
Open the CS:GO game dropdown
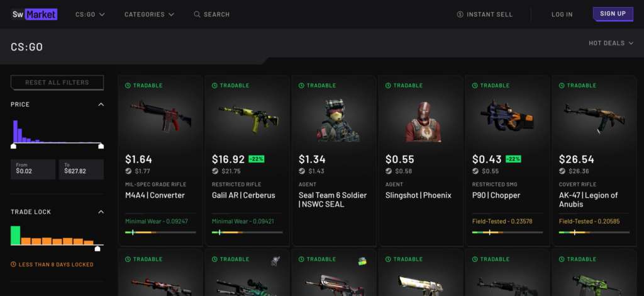click(x=90, y=14)
